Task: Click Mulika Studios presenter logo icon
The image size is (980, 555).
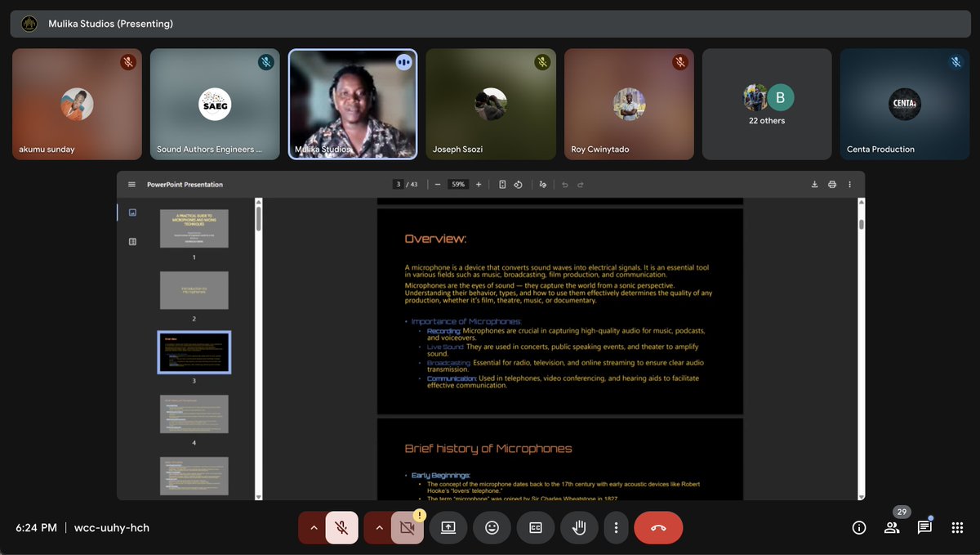Action: click(29, 24)
